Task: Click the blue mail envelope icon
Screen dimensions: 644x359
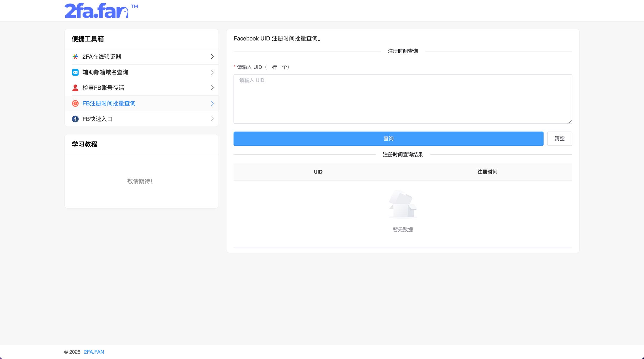Action: (75, 72)
